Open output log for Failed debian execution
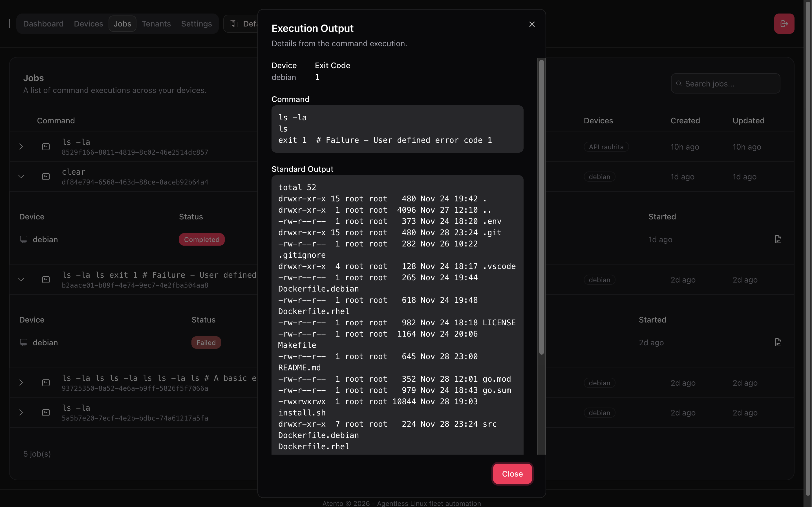Viewport: 812px width, 507px height. 778,342
